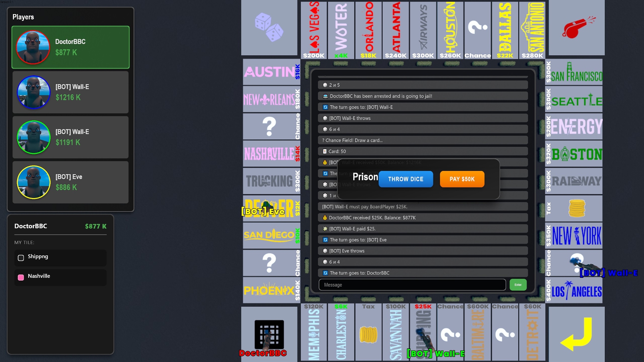Focus the Message chat input field
644x362 pixels.
pos(412,285)
